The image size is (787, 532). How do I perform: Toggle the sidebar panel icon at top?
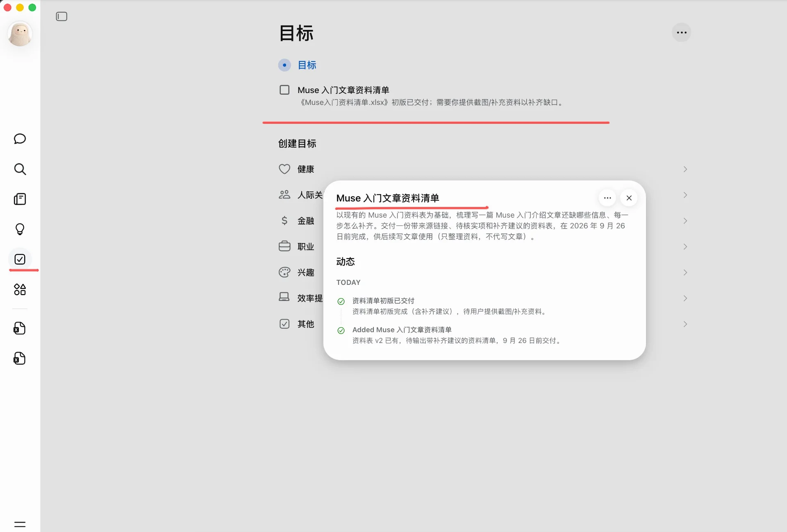(61, 16)
